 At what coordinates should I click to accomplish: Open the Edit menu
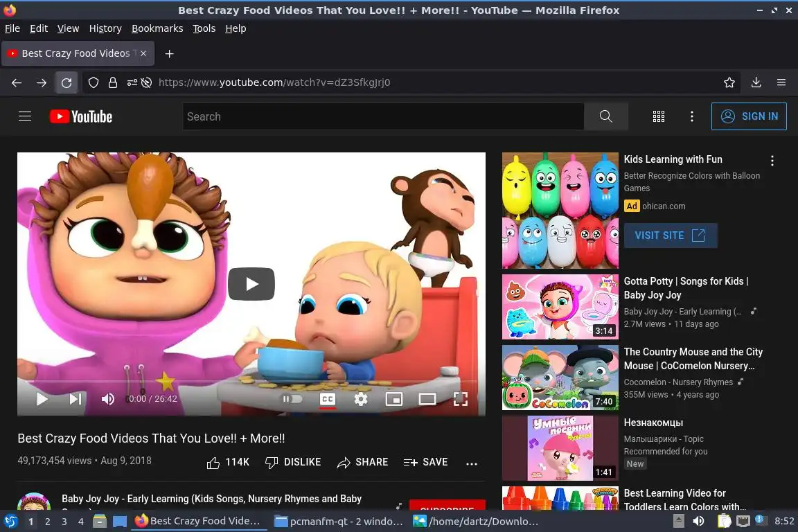39,28
